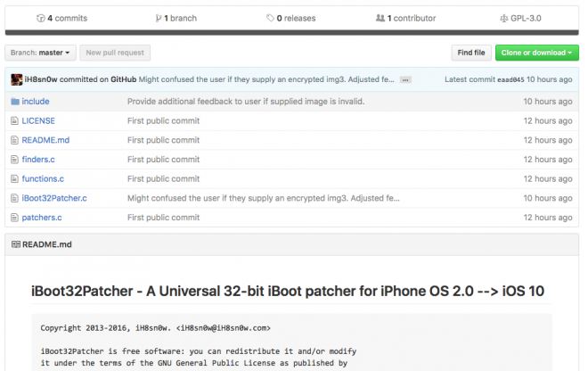Open the patchers.c file

coord(42,218)
